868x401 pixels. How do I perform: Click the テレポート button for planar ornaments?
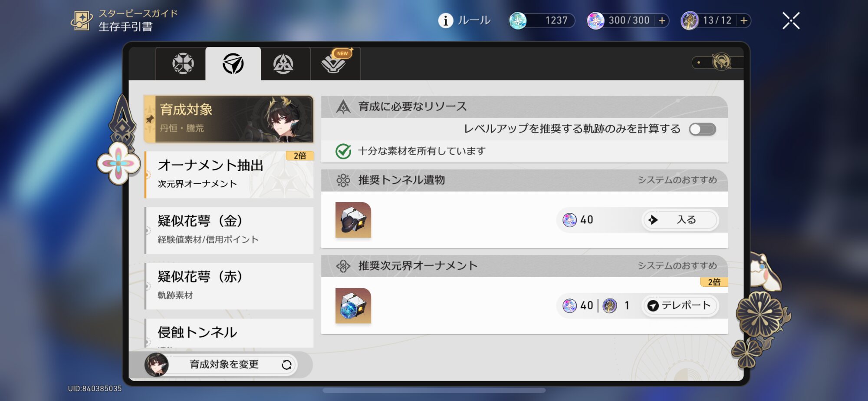[x=680, y=305]
